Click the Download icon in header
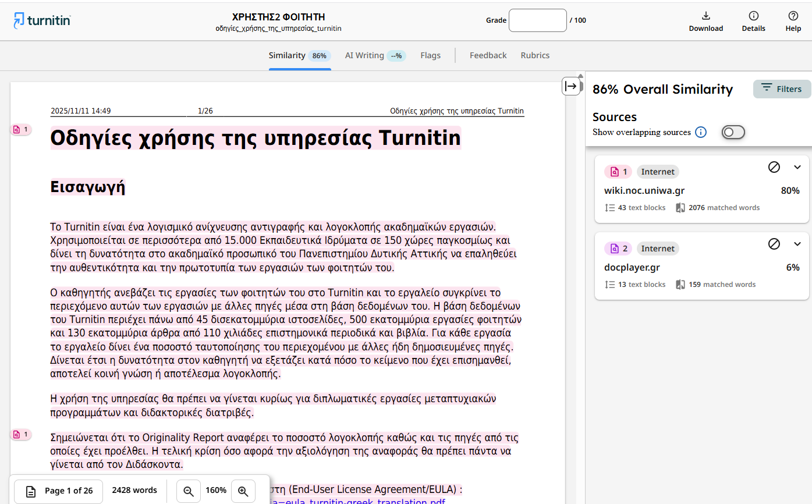The image size is (812, 504). pos(705,16)
